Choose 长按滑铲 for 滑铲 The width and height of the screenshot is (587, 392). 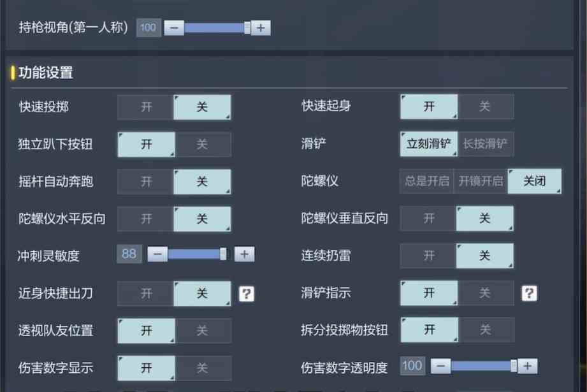485,144
